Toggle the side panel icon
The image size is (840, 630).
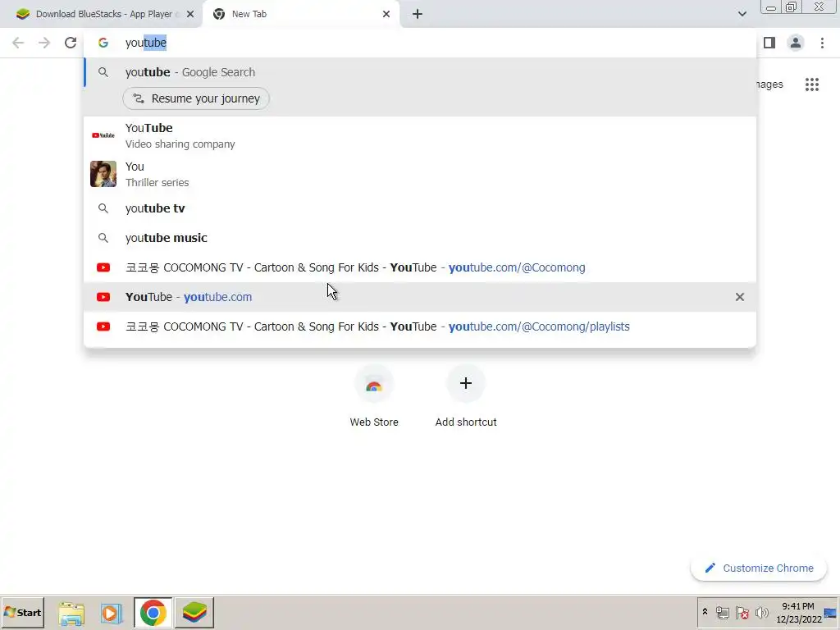coord(769,43)
